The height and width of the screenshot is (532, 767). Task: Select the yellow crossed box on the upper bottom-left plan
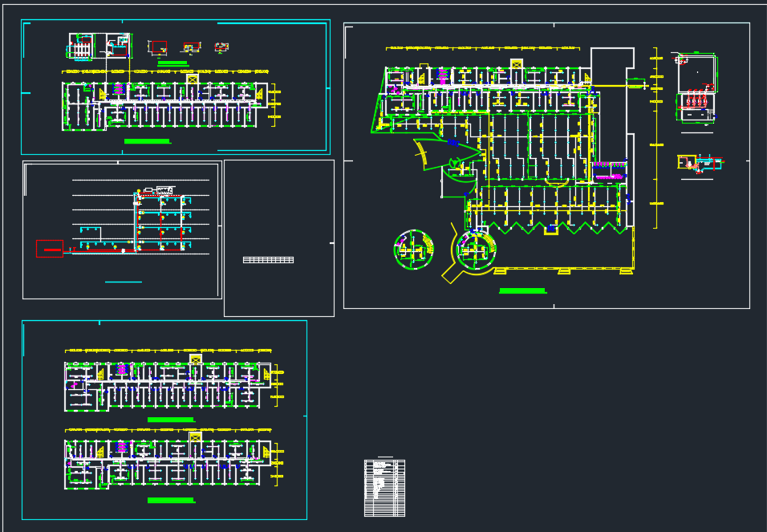[196, 359]
